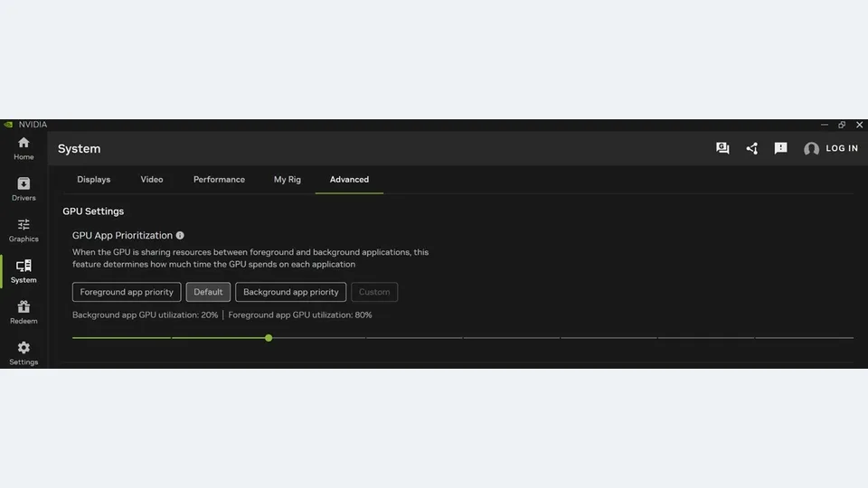Choose Foreground app priority
Image resolution: width=868 pixels, height=488 pixels.
[x=127, y=292]
